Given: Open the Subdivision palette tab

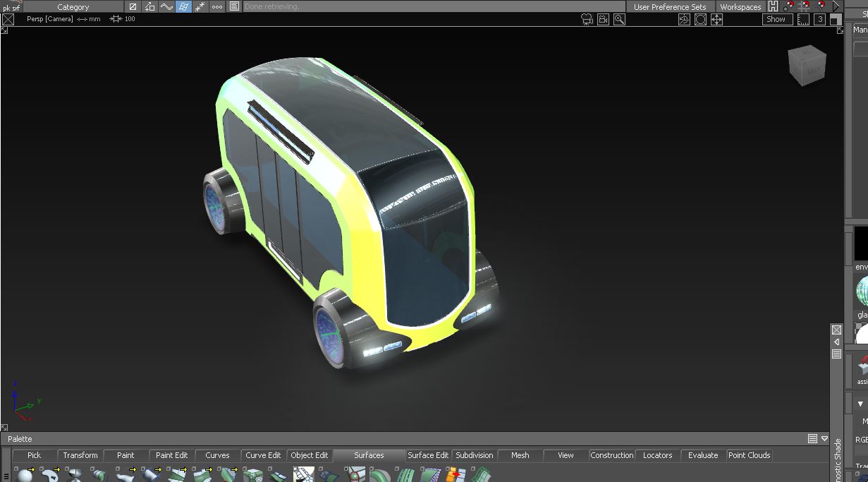Looking at the screenshot, I should click(474, 455).
